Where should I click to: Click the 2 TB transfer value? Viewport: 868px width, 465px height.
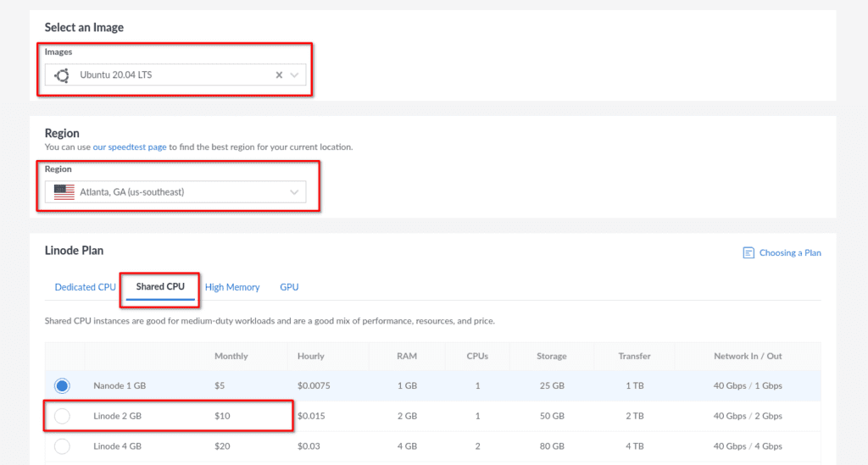tap(634, 416)
